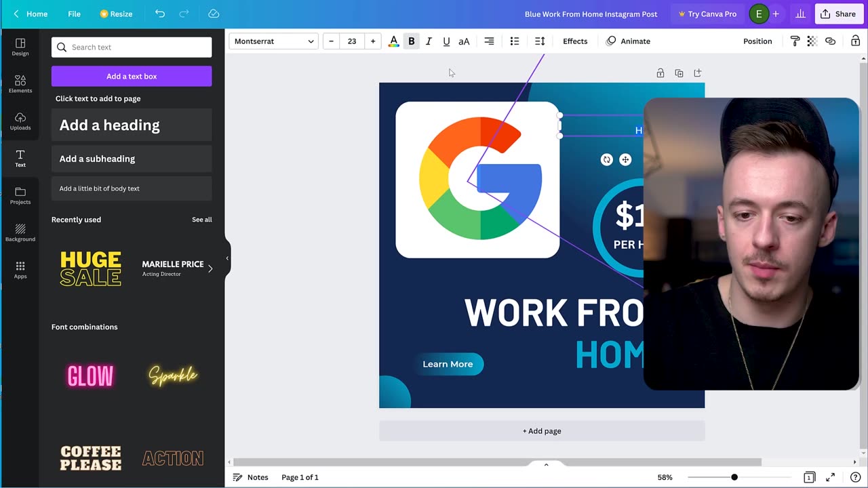Go back to Home

point(31,14)
